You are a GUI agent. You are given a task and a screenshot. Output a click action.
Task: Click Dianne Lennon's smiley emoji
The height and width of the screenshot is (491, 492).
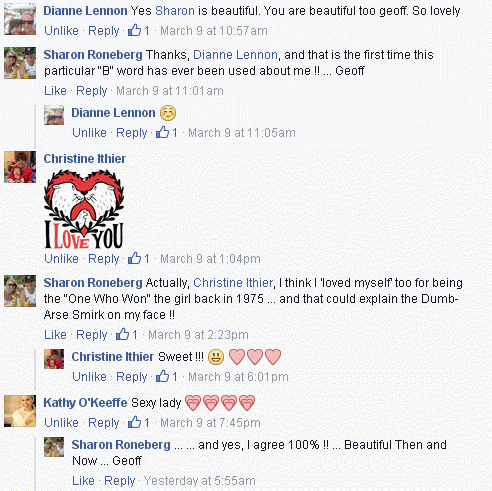[x=168, y=113]
